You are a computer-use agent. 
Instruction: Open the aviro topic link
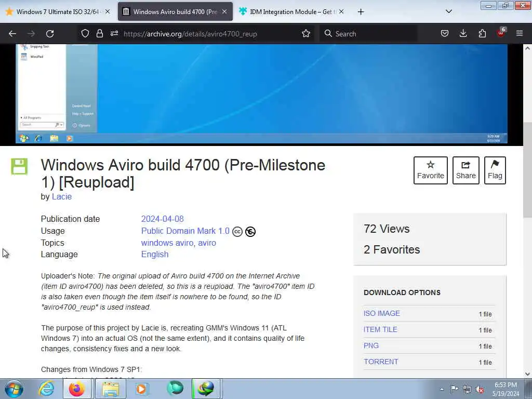tap(207, 243)
